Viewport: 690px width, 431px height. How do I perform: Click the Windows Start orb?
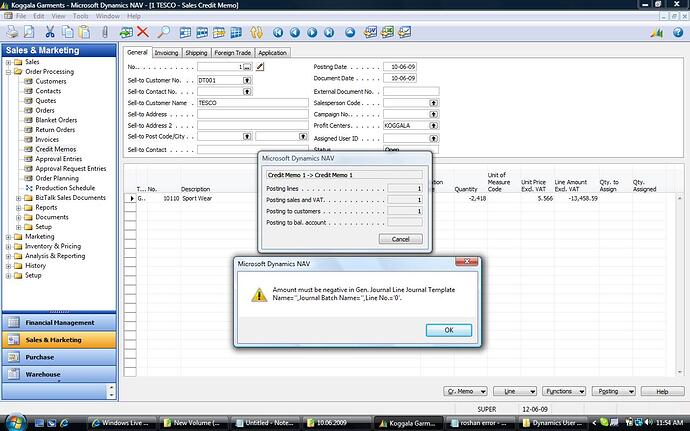pyautogui.click(x=16, y=423)
